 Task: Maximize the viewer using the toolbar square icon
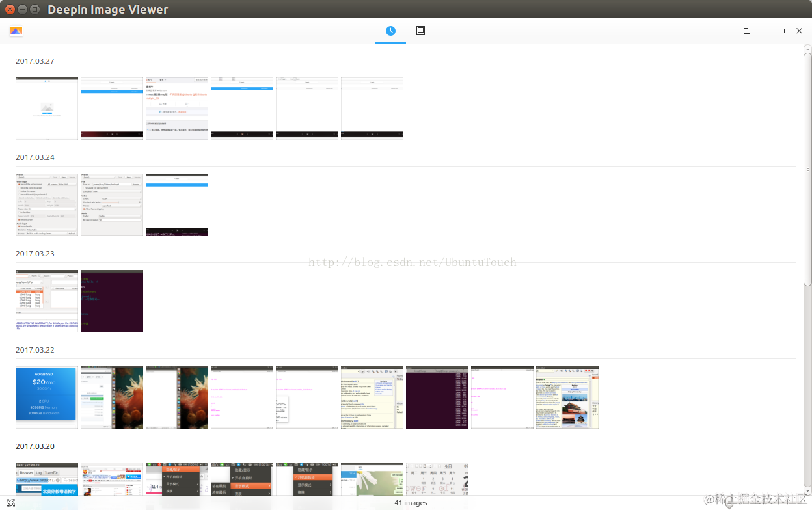click(781, 31)
